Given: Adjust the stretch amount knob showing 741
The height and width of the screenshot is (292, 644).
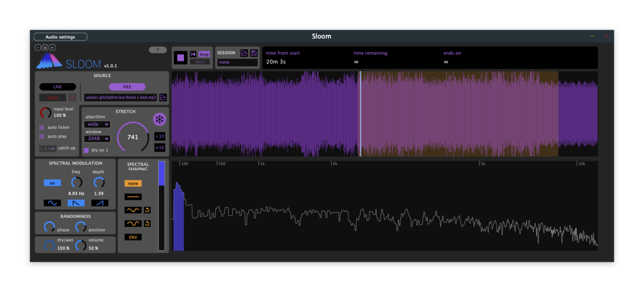Looking at the screenshot, I should point(133,137).
